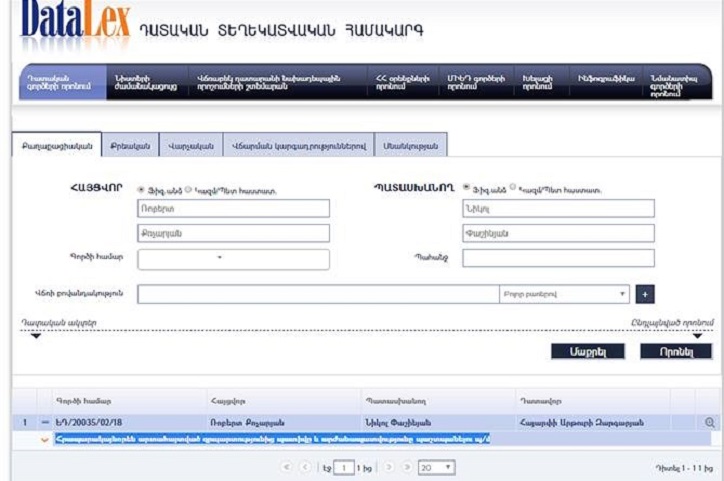Expand the left black triangle below the date section
This screenshot has height=481, width=724.
click(36, 336)
